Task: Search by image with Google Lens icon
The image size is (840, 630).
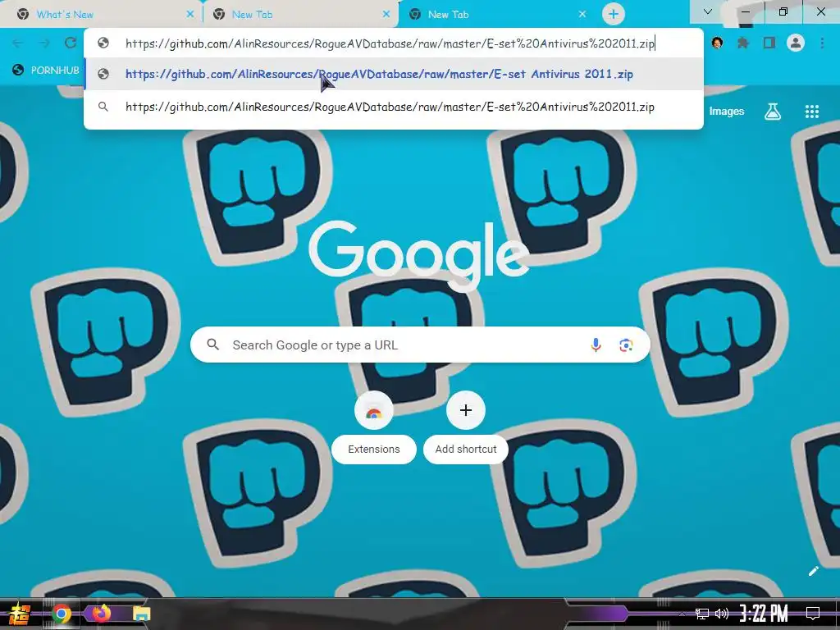Action: coord(626,345)
